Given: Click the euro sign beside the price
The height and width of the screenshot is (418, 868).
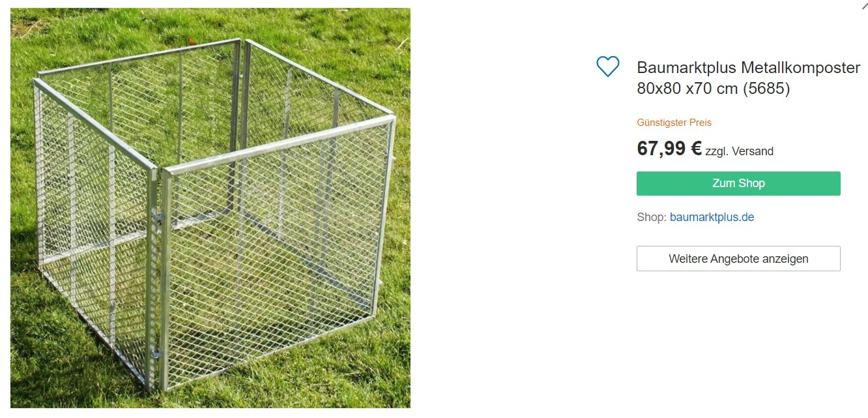Looking at the screenshot, I should (696, 149).
